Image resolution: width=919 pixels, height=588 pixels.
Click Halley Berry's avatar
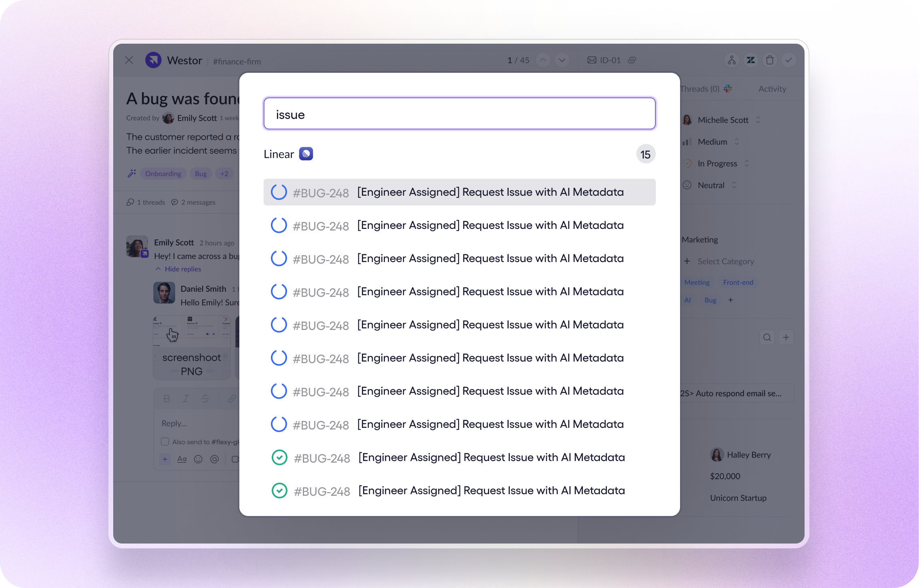point(717,455)
